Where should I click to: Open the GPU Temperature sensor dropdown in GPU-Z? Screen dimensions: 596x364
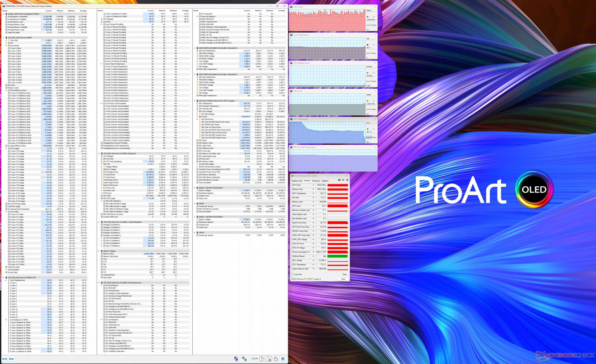tap(313, 193)
